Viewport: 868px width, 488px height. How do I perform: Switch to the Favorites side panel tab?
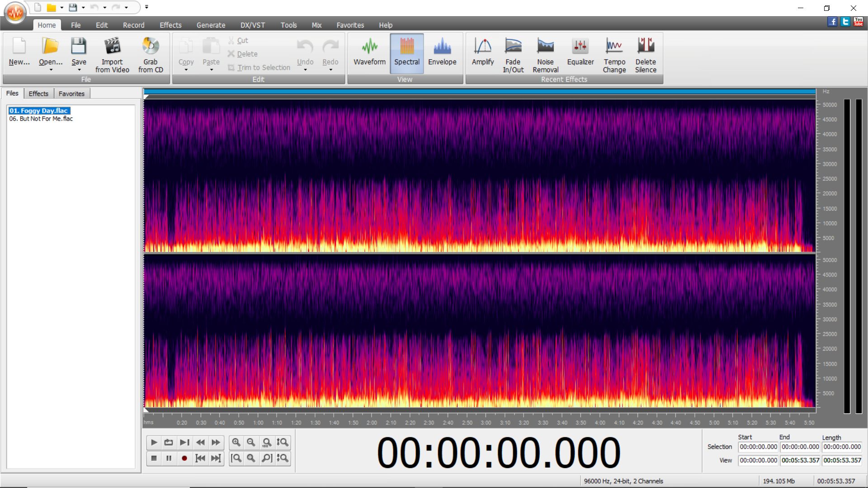(x=71, y=94)
